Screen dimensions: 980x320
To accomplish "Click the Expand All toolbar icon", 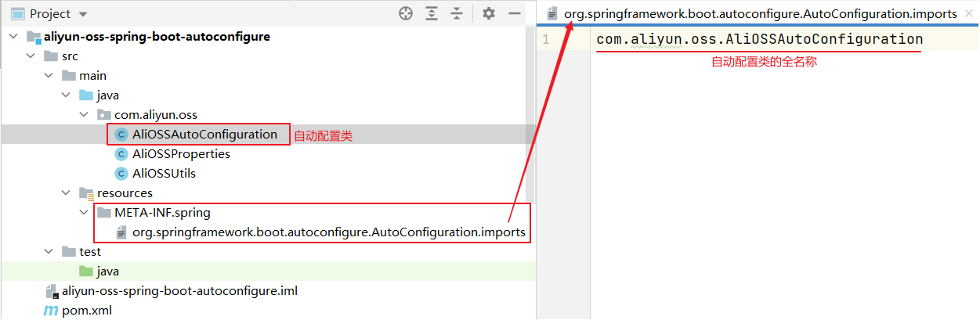I will click(x=432, y=13).
